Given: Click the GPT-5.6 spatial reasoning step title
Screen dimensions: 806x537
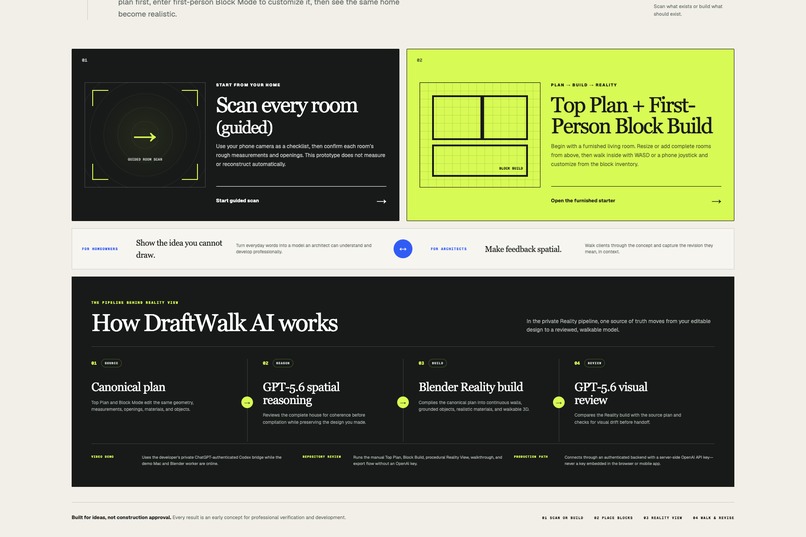Looking at the screenshot, I should (x=301, y=393).
